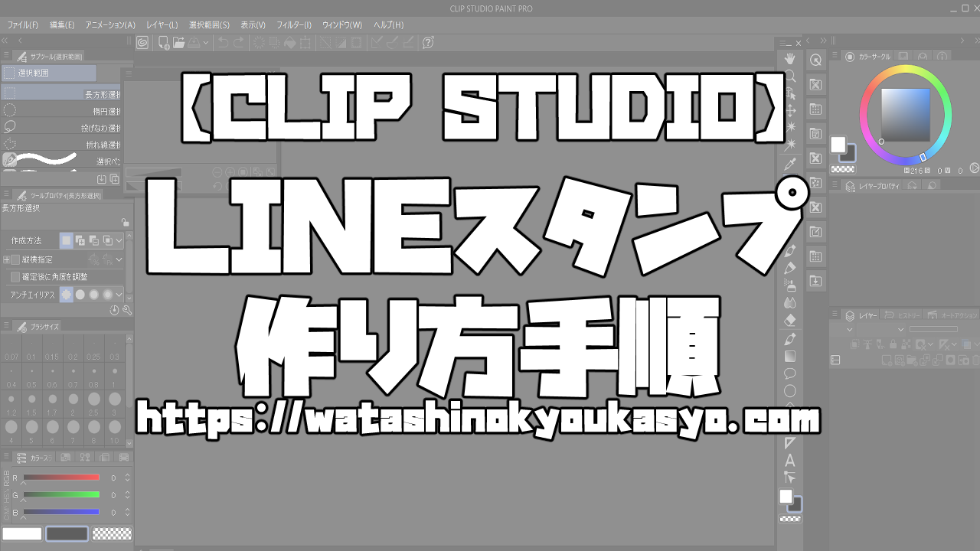
Task: Select the Text tool (A icon)
Action: [790, 461]
